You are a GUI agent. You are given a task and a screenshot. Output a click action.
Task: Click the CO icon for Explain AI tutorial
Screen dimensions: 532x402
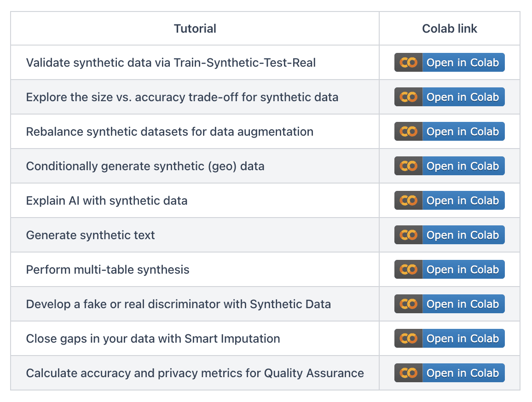[408, 200]
